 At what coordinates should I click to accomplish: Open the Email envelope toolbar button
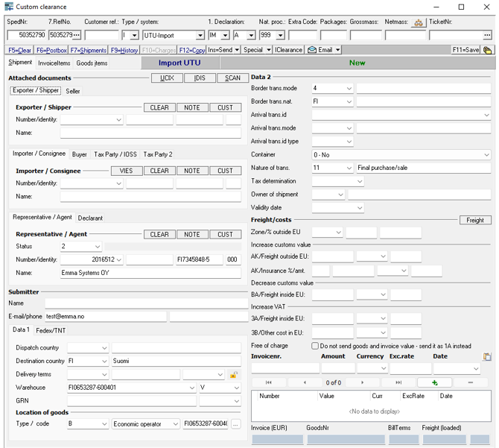pyautogui.click(x=319, y=50)
